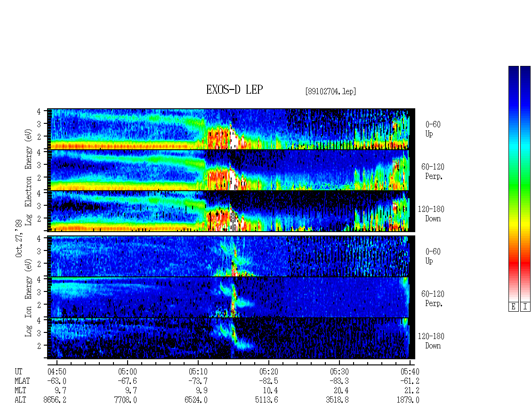The height and width of the screenshot is (412, 532).
Task: Click the ion color scale bar above I
Action: 525,183
